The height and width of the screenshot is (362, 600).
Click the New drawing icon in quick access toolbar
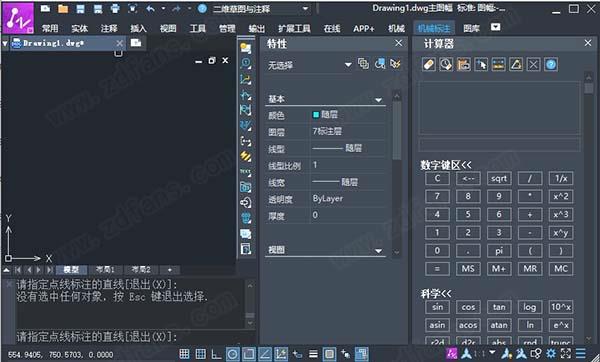pyautogui.click(x=45, y=8)
